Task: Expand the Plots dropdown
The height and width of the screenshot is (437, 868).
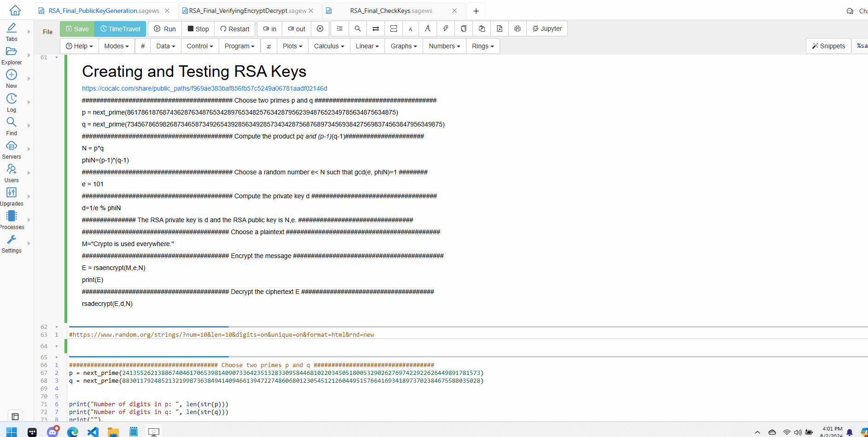Action: coord(292,46)
